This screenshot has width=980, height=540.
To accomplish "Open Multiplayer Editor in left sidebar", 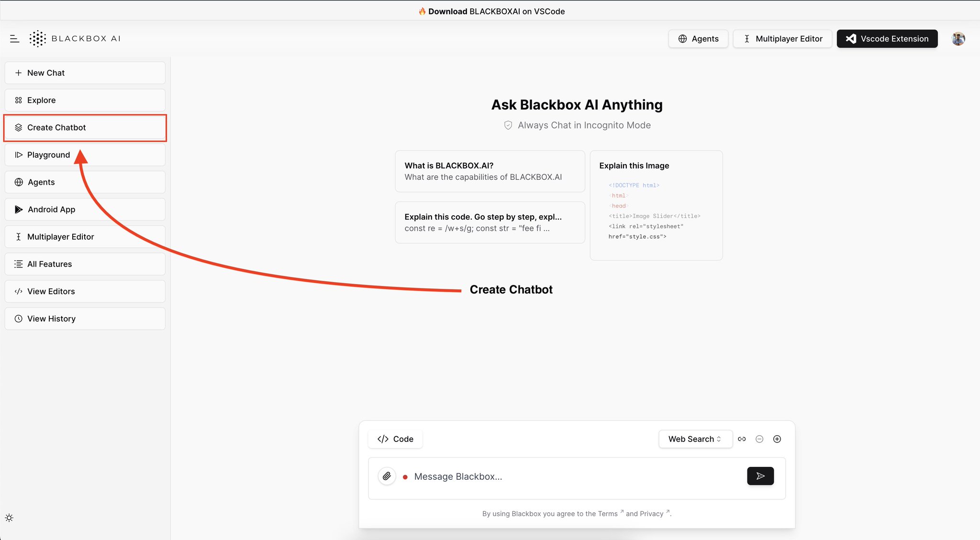I will point(85,237).
